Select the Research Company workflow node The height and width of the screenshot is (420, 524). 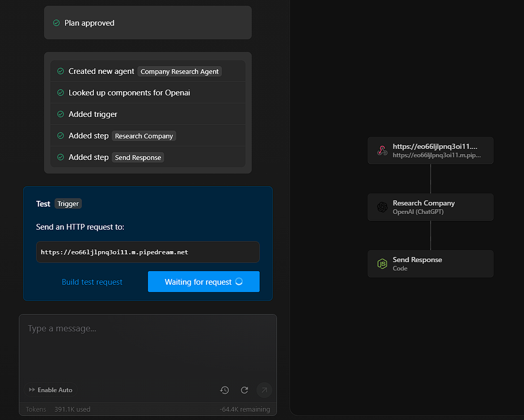(431, 207)
